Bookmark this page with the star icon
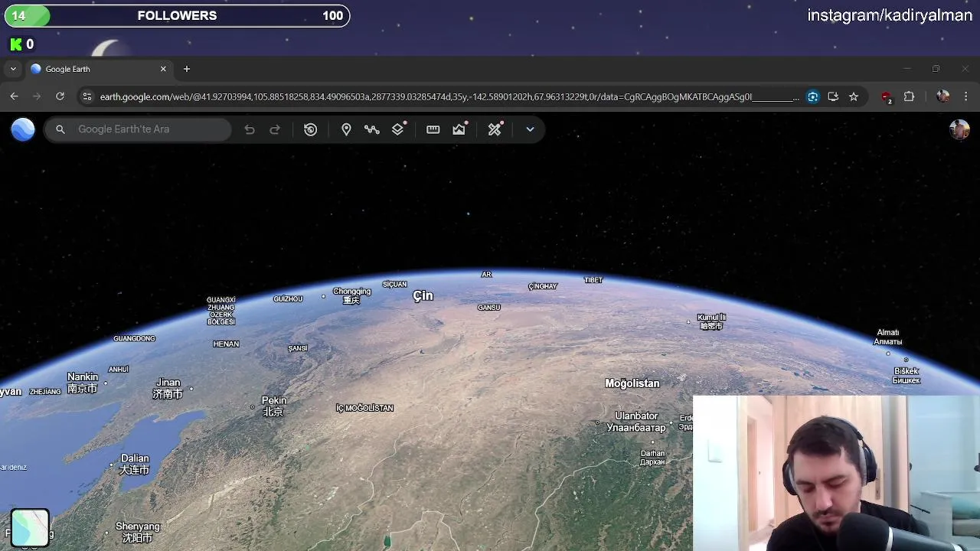The image size is (980, 551). point(854,96)
